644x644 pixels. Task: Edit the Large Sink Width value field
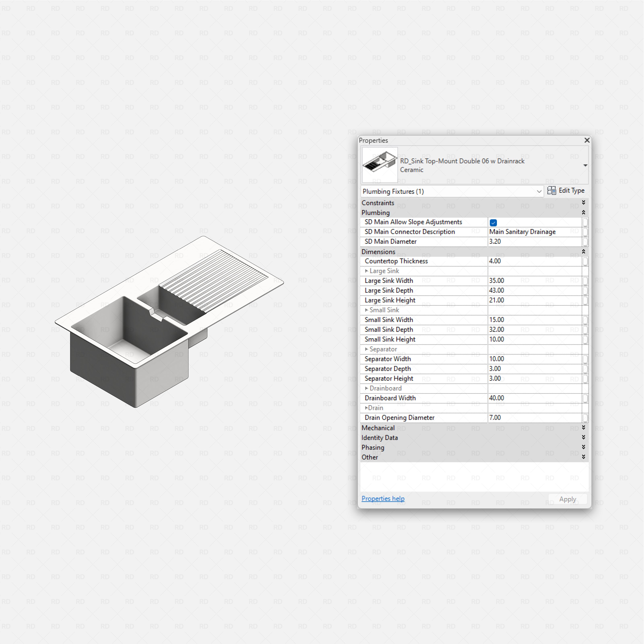(x=533, y=281)
